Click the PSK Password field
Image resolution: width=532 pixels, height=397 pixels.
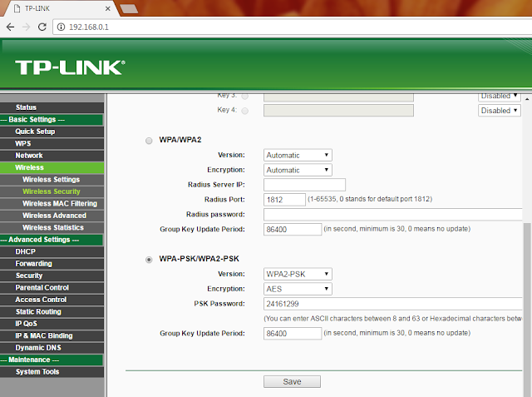tap(392, 304)
